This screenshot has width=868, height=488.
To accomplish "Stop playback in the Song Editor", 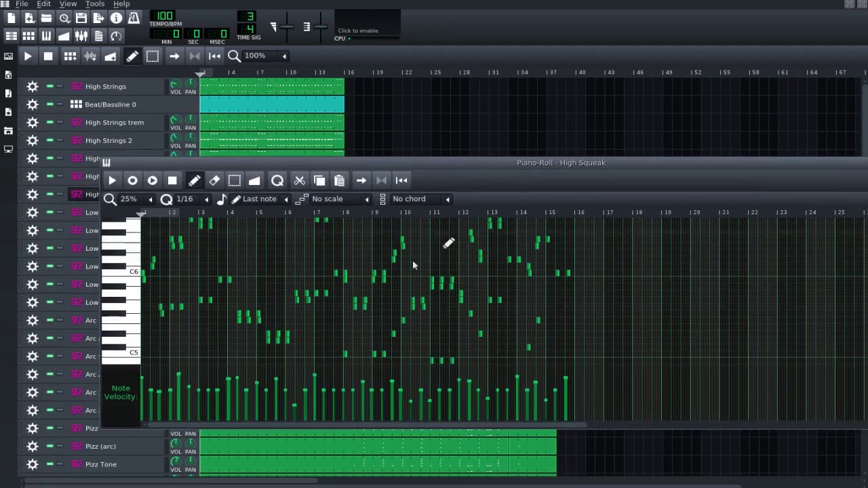I will 48,56.
